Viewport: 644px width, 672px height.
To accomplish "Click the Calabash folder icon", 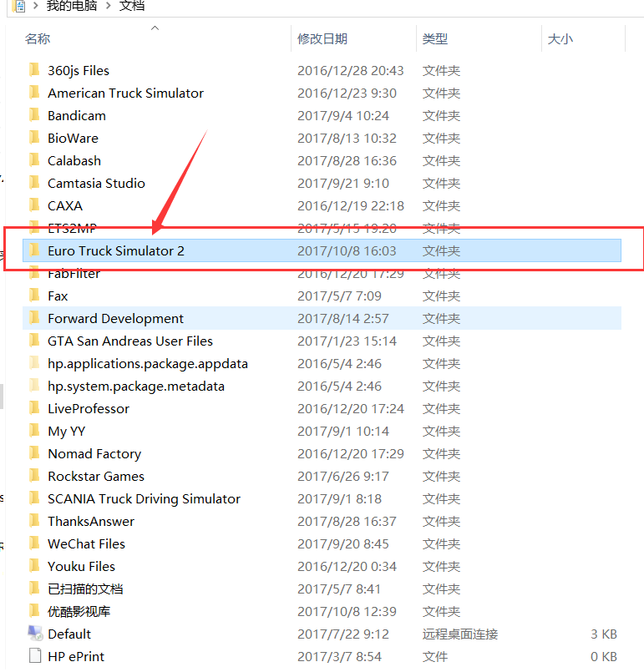I will pyautogui.click(x=34, y=160).
